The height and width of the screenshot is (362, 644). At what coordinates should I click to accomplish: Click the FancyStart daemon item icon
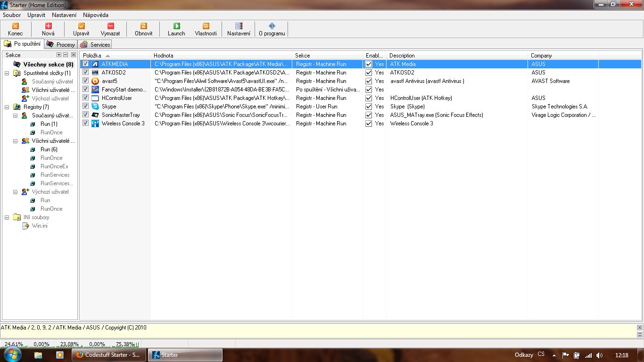click(x=95, y=90)
